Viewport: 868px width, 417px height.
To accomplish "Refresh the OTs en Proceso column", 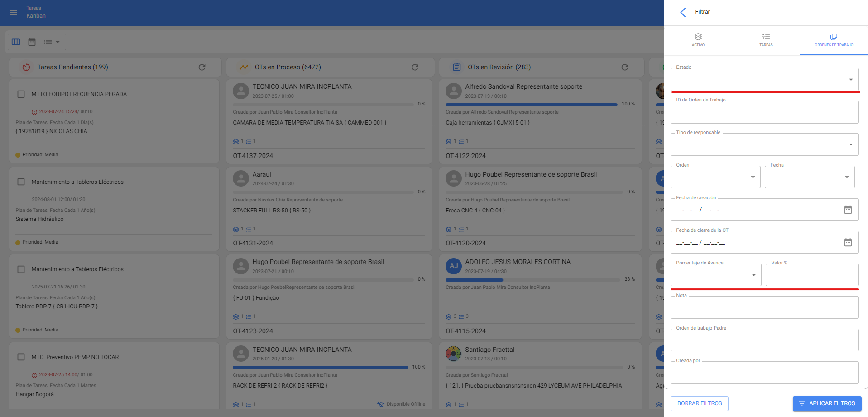I will pyautogui.click(x=415, y=67).
